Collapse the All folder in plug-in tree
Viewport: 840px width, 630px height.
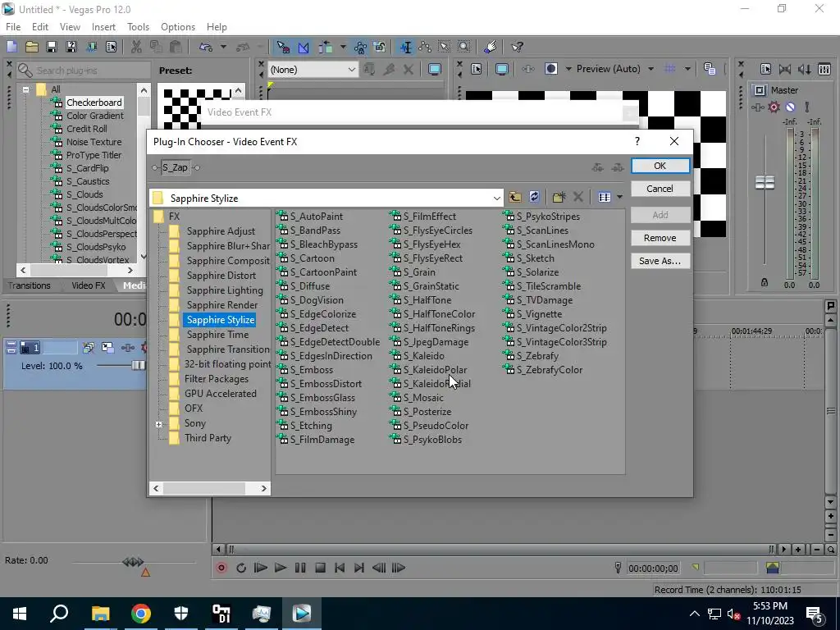pos(25,89)
